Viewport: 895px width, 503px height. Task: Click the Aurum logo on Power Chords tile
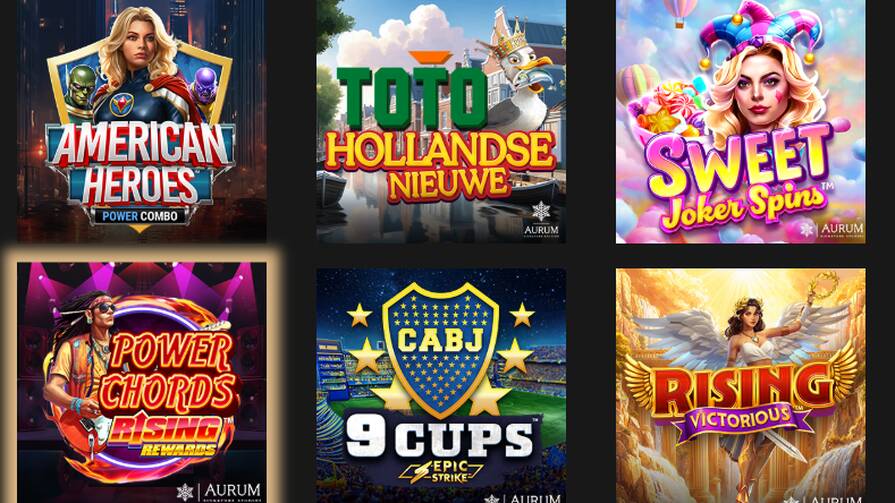pyautogui.click(x=219, y=492)
